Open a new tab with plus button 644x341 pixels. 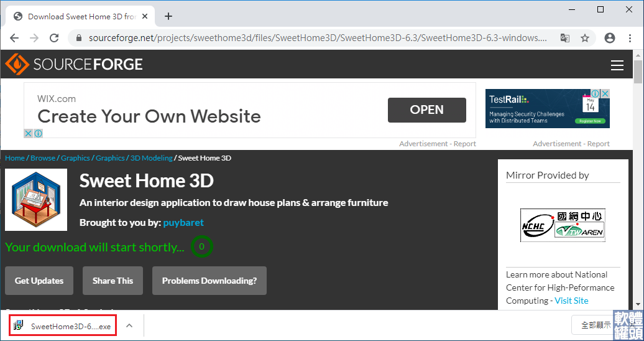click(168, 16)
